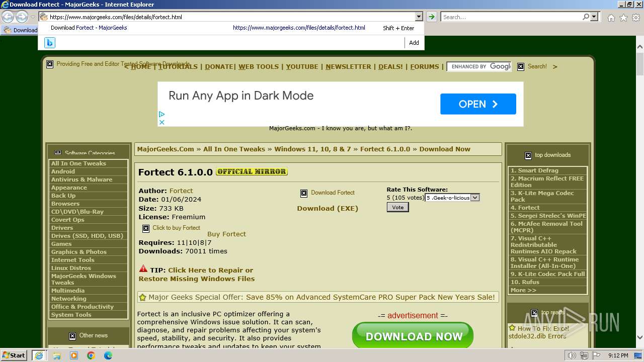This screenshot has width=644, height=362.
Task: Close the ad with the X icon
Action: 162,122
